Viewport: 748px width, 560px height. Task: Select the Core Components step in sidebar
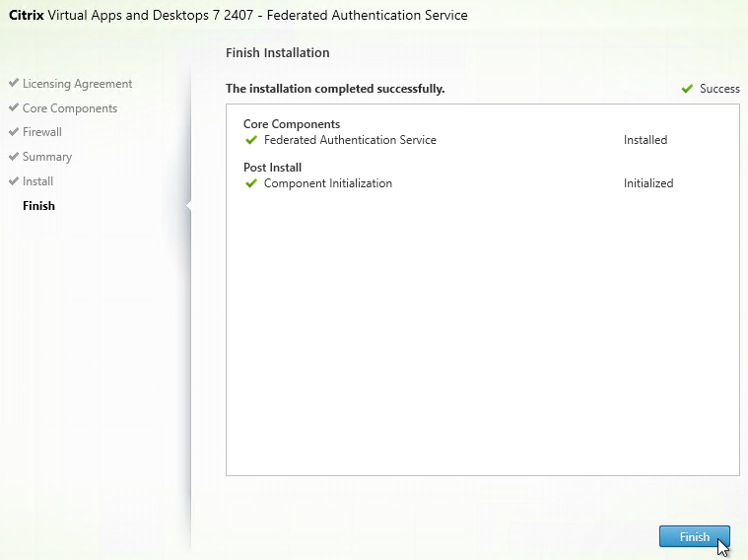click(69, 108)
